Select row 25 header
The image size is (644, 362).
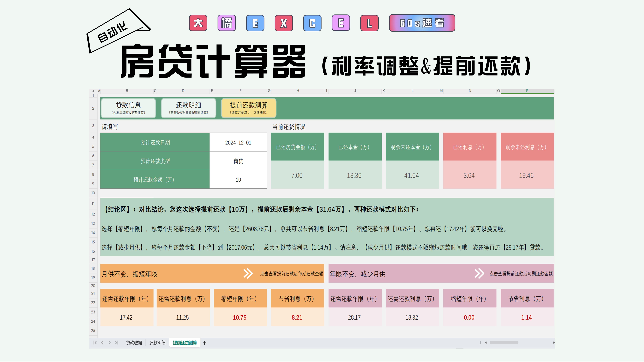(x=93, y=331)
